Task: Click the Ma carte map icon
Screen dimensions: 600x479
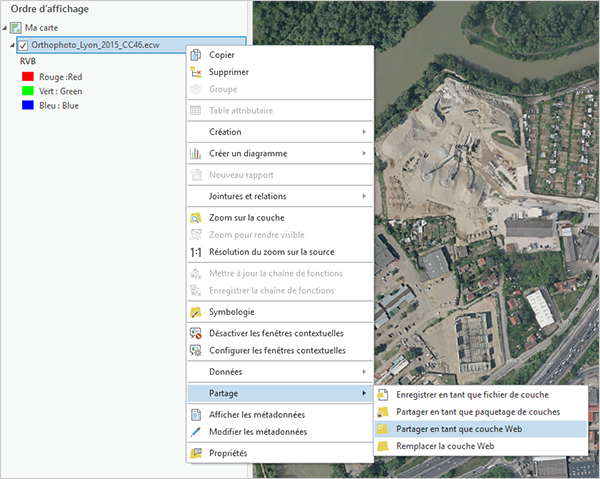Action: tap(16, 28)
